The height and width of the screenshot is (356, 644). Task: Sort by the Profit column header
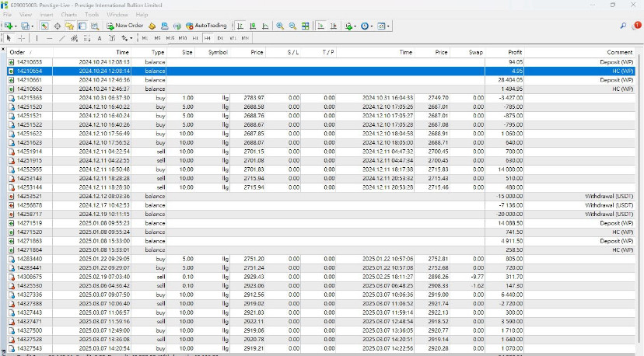point(514,52)
